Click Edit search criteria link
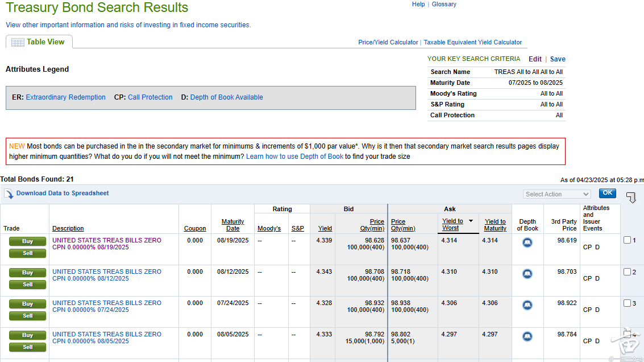 [535, 59]
